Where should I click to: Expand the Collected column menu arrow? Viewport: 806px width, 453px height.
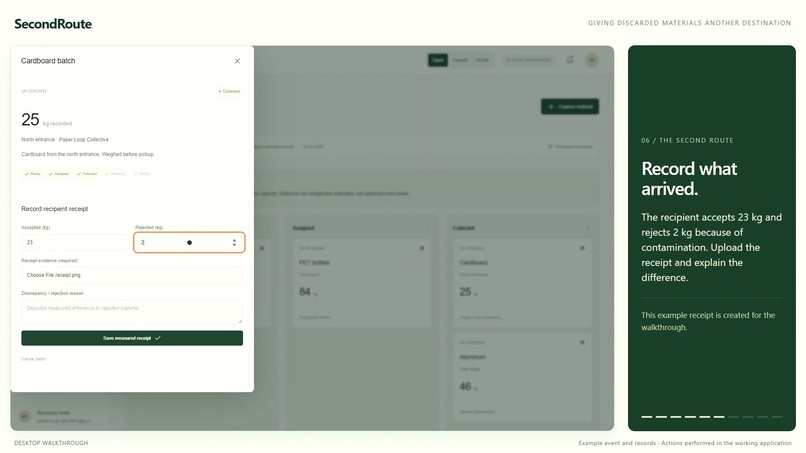[588, 228]
